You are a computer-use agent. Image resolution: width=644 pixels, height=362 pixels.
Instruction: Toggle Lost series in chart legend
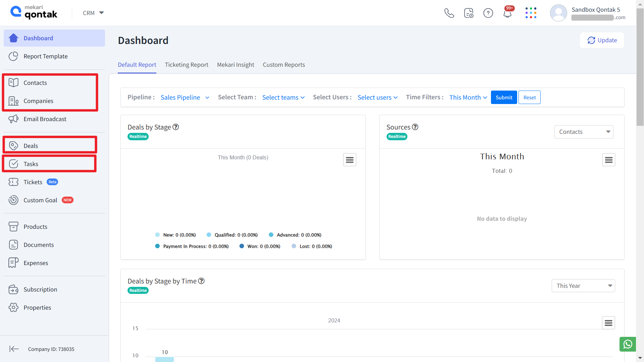pos(312,246)
